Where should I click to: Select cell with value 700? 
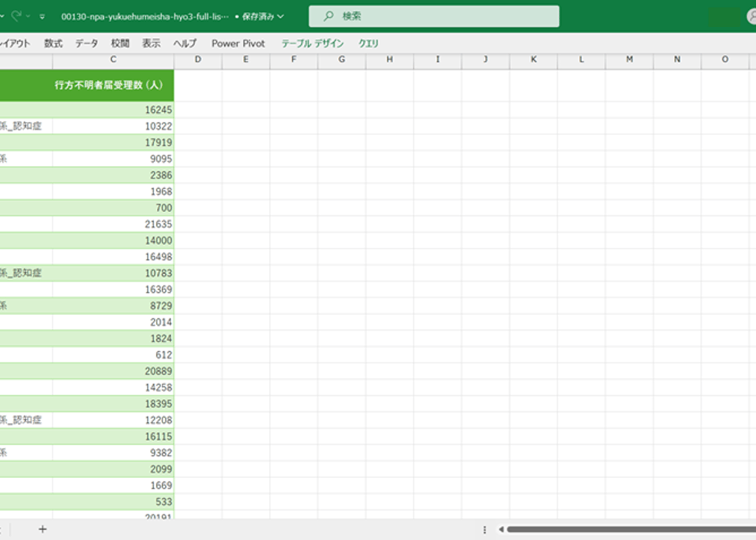click(113, 208)
